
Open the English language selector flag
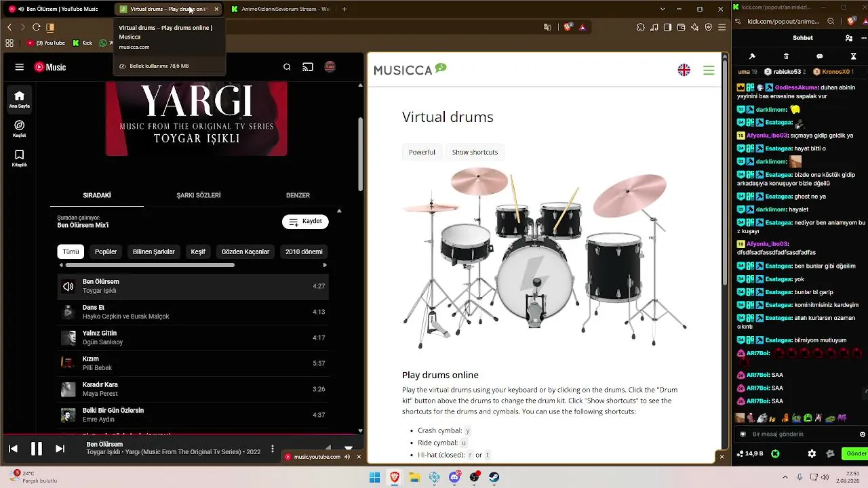tap(684, 70)
